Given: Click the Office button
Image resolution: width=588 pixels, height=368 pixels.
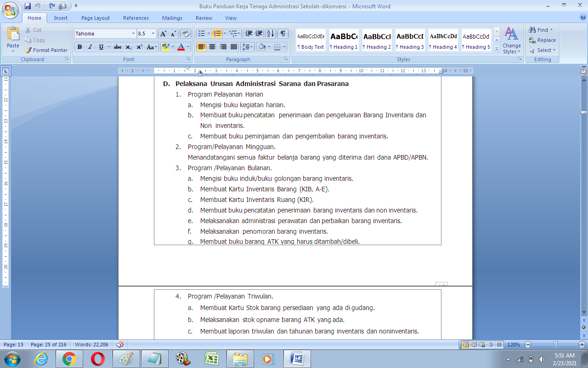Looking at the screenshot, I should 10,10.
